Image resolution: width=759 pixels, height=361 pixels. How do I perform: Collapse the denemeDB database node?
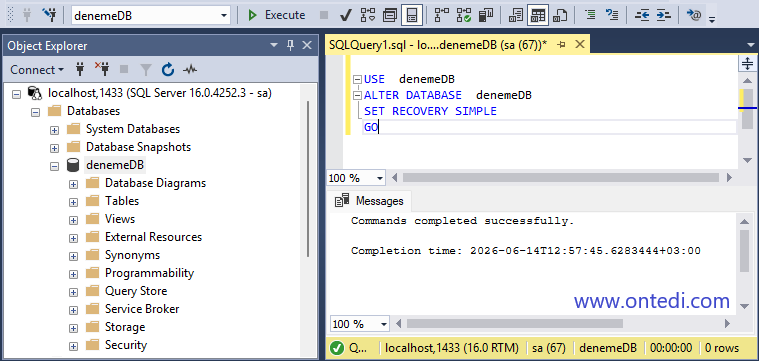pyautogui.click(x=54, y=165)
